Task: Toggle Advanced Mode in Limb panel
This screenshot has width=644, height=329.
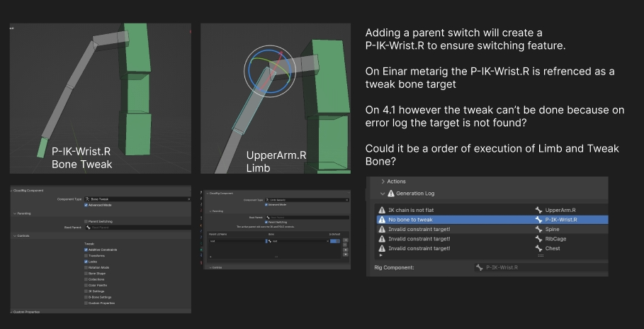Action: click(x=266, y=205)
